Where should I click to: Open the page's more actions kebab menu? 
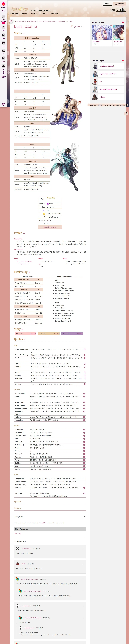84,27
